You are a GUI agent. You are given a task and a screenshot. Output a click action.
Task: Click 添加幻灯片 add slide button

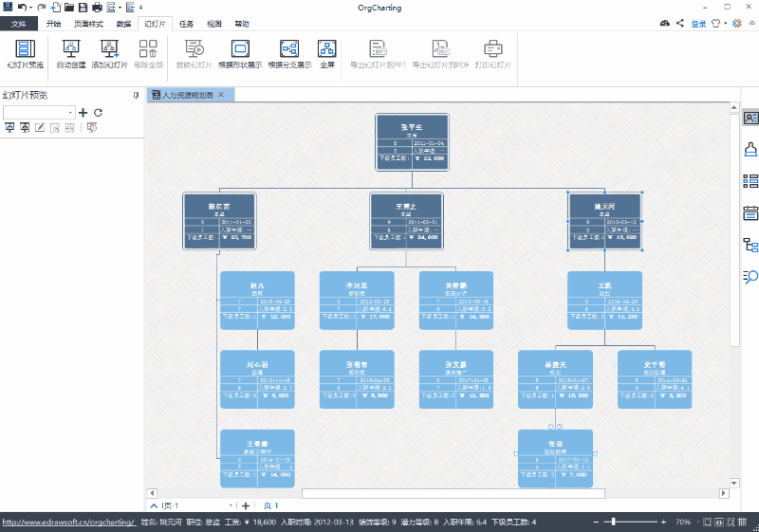110,54
